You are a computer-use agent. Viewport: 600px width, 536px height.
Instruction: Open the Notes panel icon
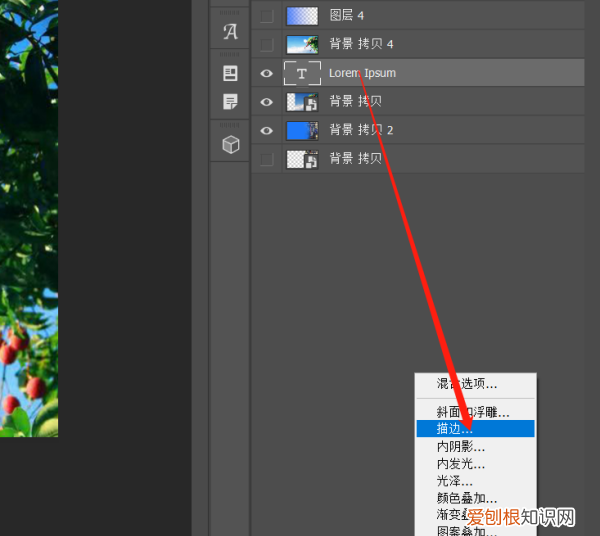pyautogui.click(x=230, y=102)
